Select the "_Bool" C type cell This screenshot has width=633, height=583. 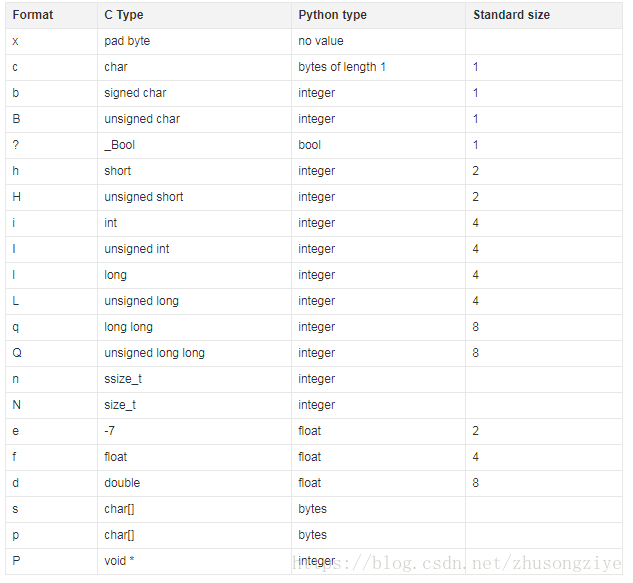click(x=119, y=145)
